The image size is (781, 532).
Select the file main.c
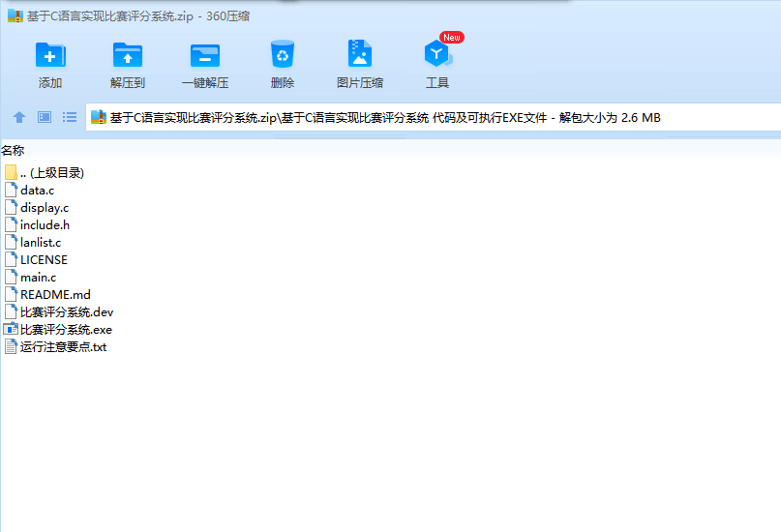[39, 278]
